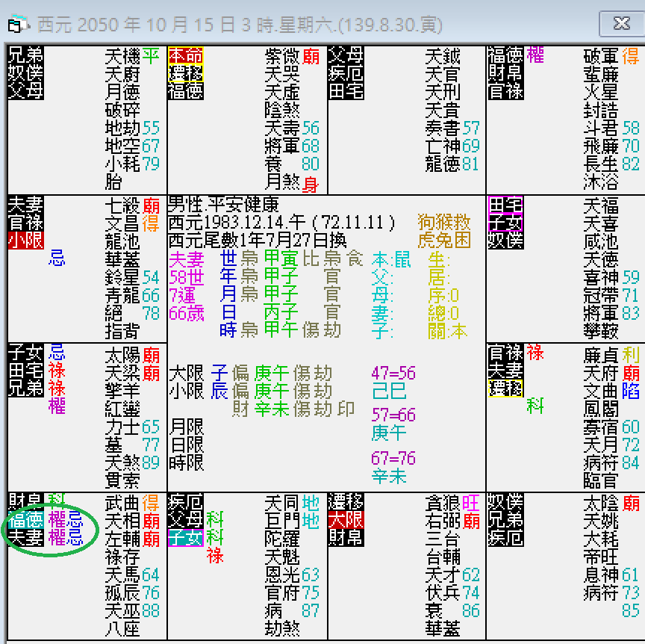Select the 父母疾厄田宅 palace block at top

coord(345,71)
